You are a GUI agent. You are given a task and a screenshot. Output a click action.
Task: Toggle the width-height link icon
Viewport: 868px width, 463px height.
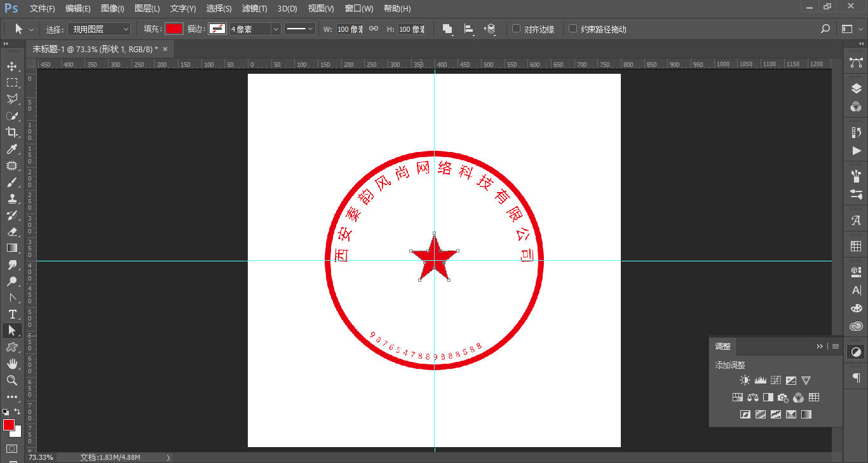pos(374,29)
